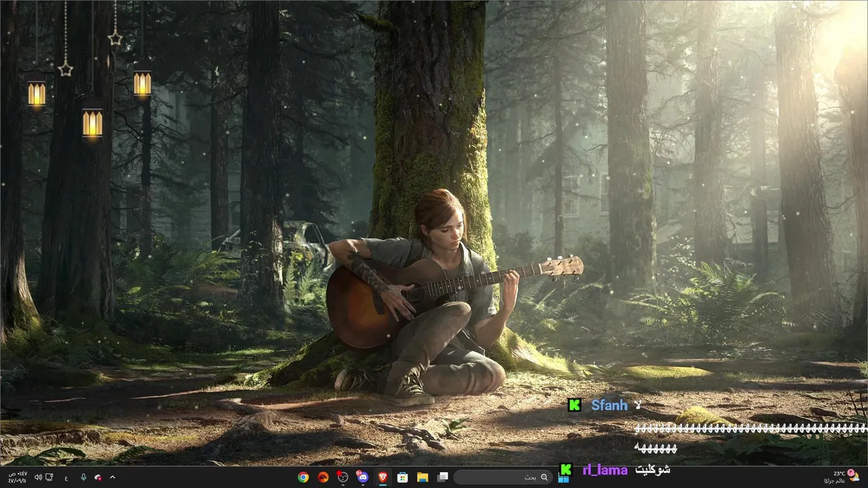Viewport: 868px width, 488px height.
Task: Click the Sfanh username in chat overlay
Action: tap(610, 405)
